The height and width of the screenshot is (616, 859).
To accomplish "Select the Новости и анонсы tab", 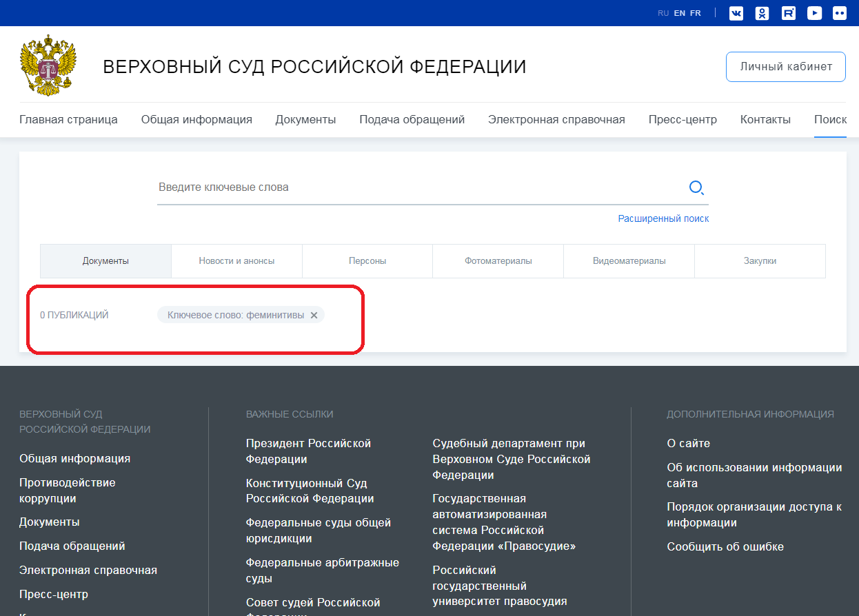I will (236, 261).
